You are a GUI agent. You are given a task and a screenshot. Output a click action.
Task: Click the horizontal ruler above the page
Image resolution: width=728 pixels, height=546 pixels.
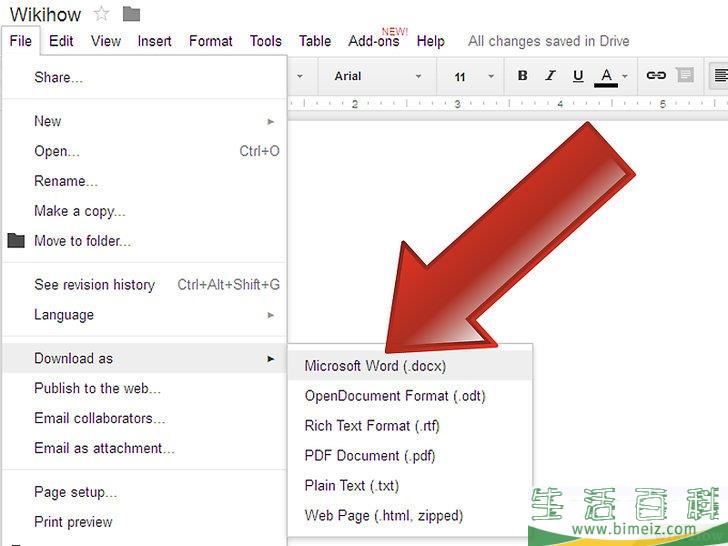tap(508, 104)
